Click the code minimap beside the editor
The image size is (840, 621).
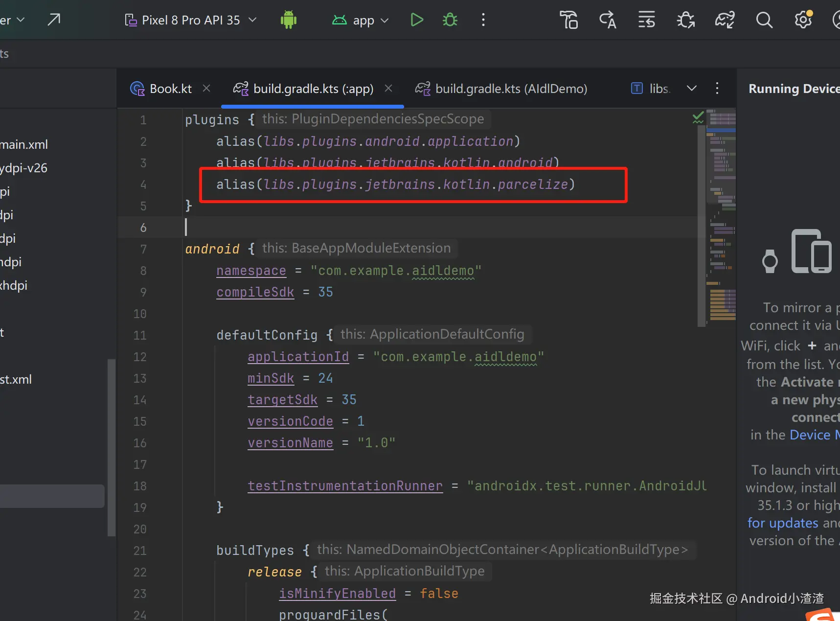tap(721, 215)
